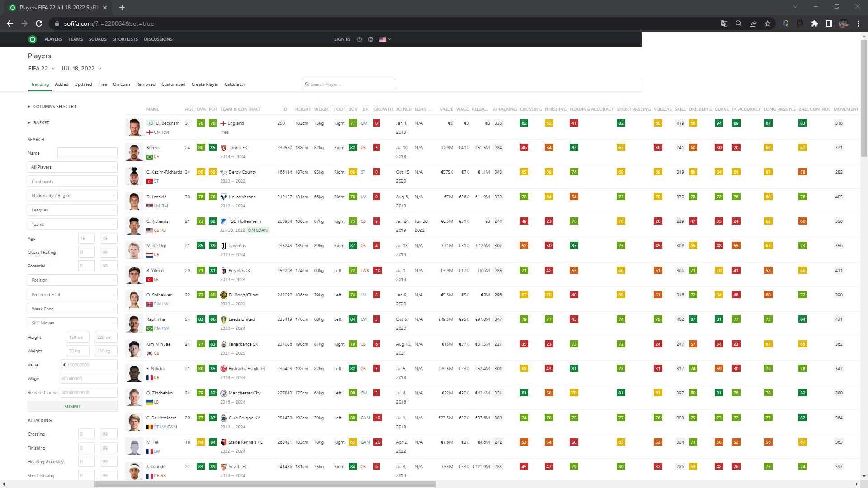
Task: Open M. de Ligt's player photo
Action: (134, 250)
